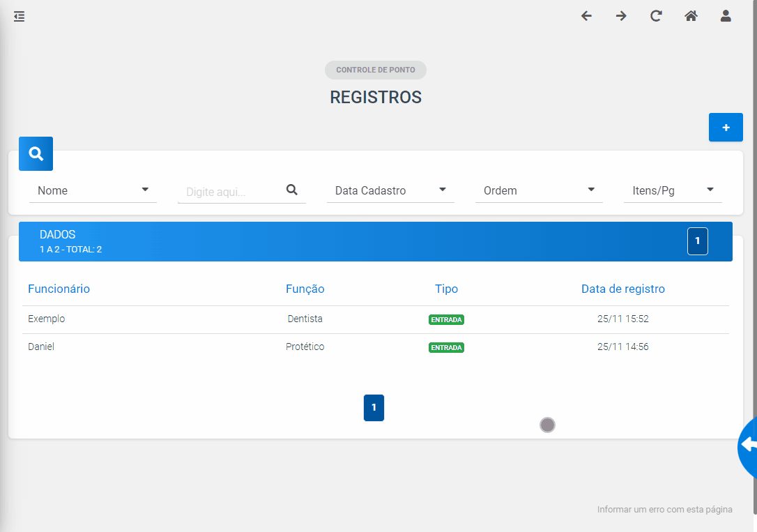Click the blue search filter button

36,153
